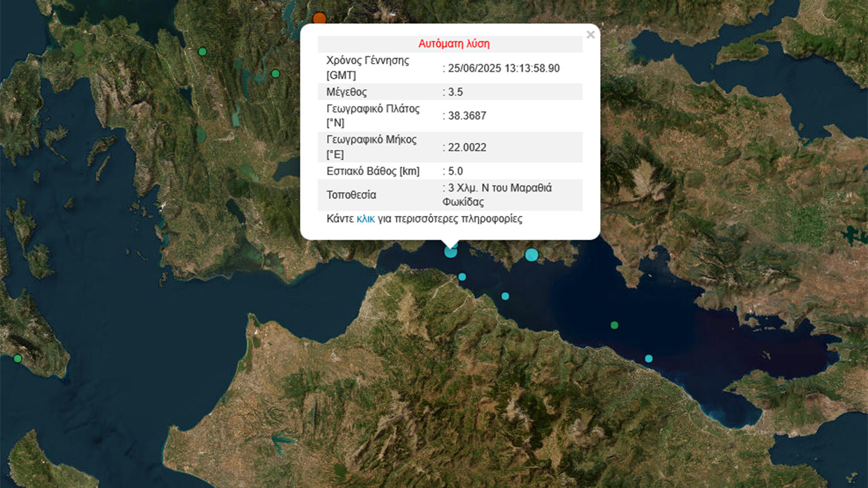868x488 pixels.
Task: Select the large cyan marker under the popup pointer
Action: point(450,251)
